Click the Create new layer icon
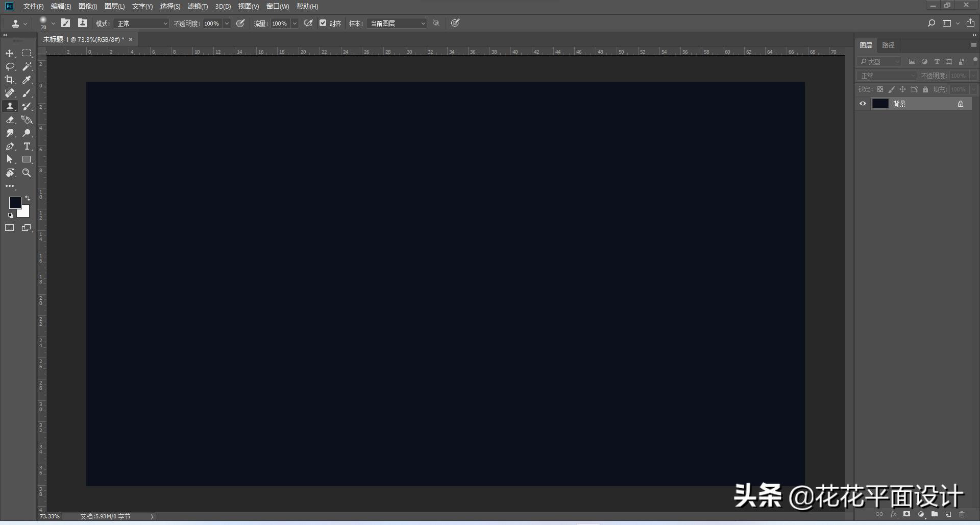The width and height of the screenshot is (980, 525). [x=948, y=514]
